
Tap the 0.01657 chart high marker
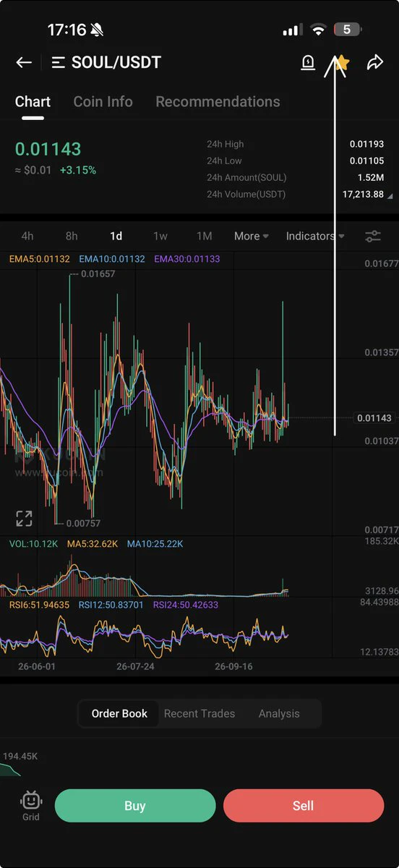tap(98, 274)
